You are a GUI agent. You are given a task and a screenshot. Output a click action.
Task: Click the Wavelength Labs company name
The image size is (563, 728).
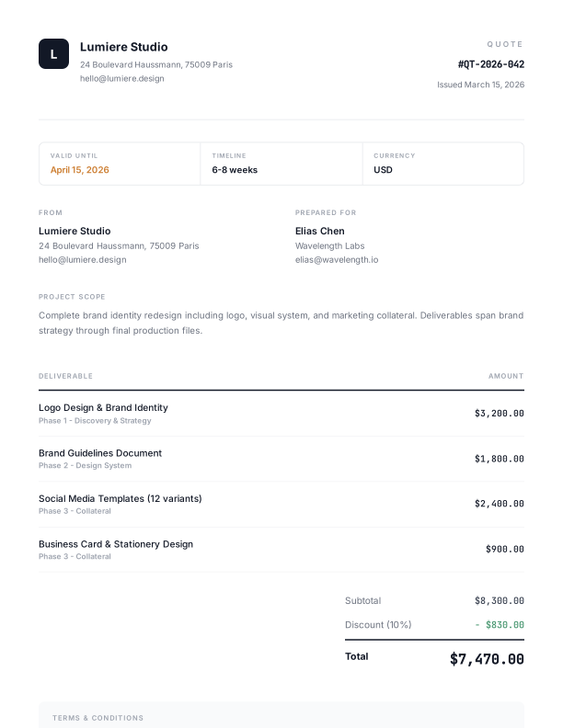pos(329,246)
